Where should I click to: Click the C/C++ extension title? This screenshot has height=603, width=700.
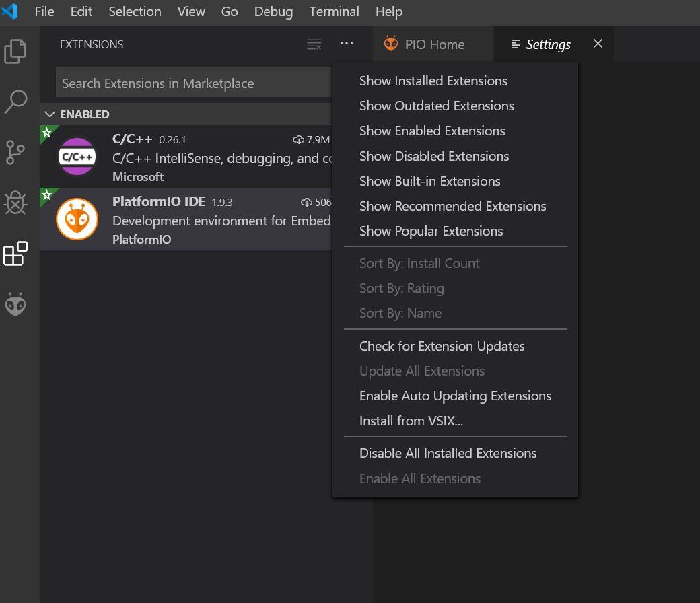132,139
